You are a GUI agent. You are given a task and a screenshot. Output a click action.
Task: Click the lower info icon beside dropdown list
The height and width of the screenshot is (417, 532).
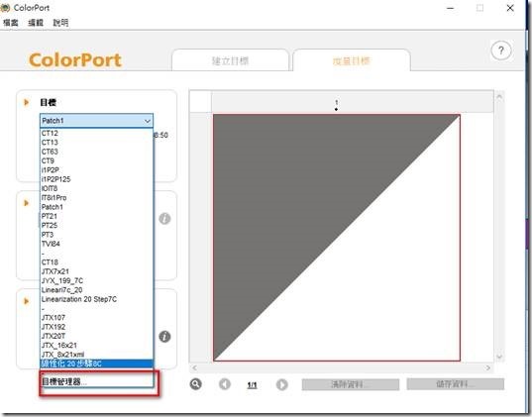164,337
